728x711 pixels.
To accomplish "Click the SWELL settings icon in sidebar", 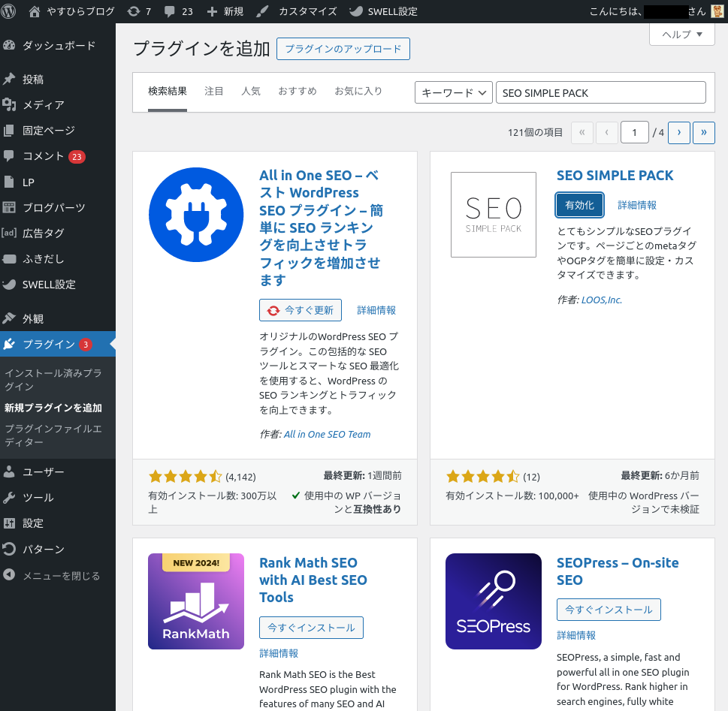I will click(x=9, y=285).
